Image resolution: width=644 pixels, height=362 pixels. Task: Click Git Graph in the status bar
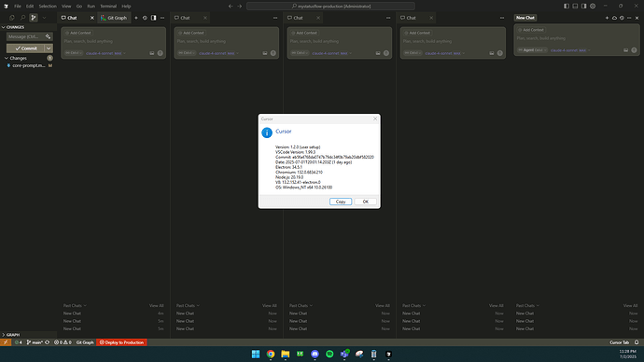pos(85,342)
